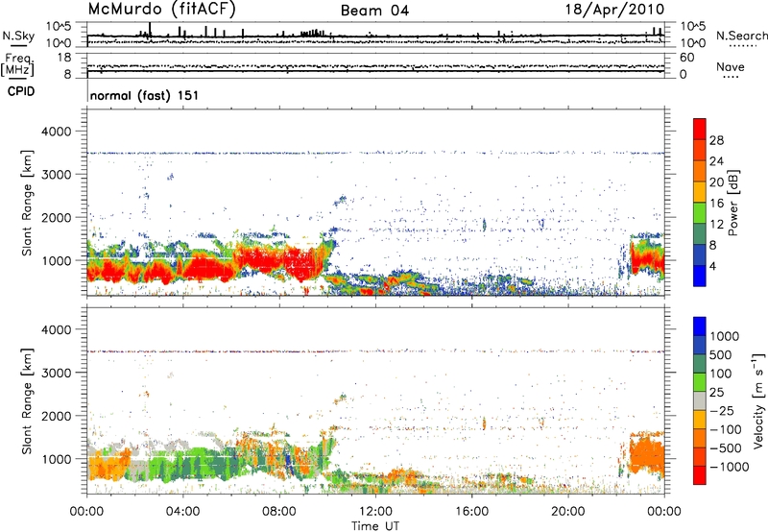Click the red bottom segment of Velocity color bar
This screenshot has height=532, width=768.
click(x=700, y=475)
